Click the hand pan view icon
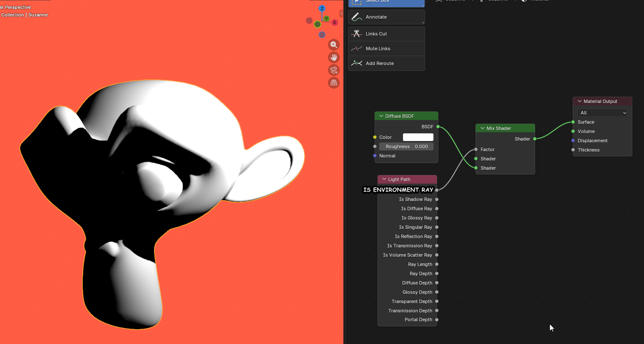This screenshot has width=644, height=344. point(334,57)
